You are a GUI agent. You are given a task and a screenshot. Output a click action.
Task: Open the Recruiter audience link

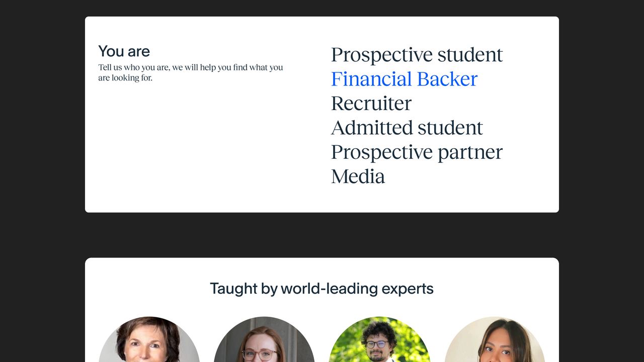[371, 104]
